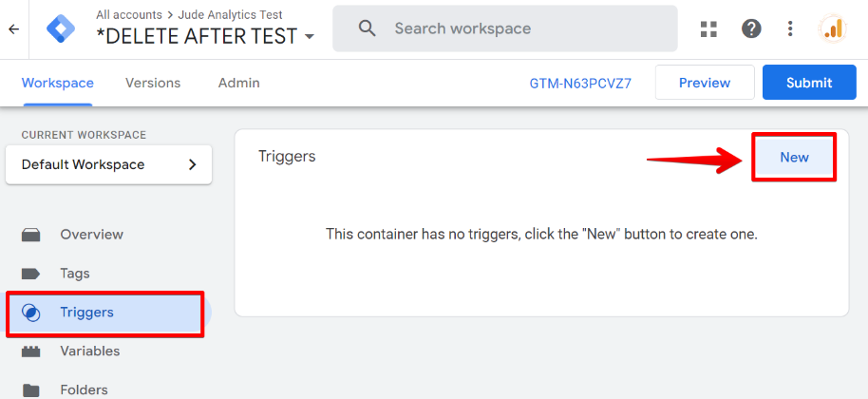Image resolution: width=868 pixels, height=399 pixels.
Task: Open the GTM-N63PCVZ7 container ID link
Action: 580,84
